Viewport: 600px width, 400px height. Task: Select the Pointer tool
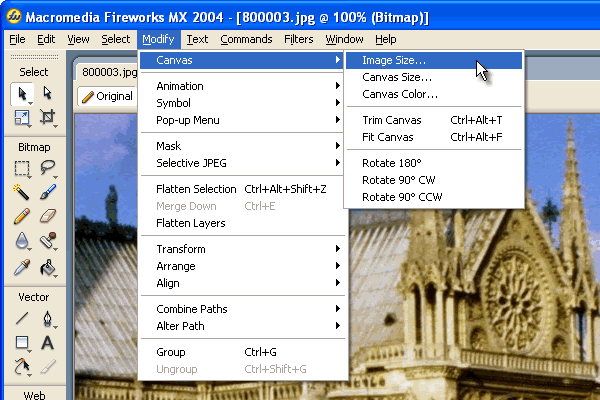(22, 94)
